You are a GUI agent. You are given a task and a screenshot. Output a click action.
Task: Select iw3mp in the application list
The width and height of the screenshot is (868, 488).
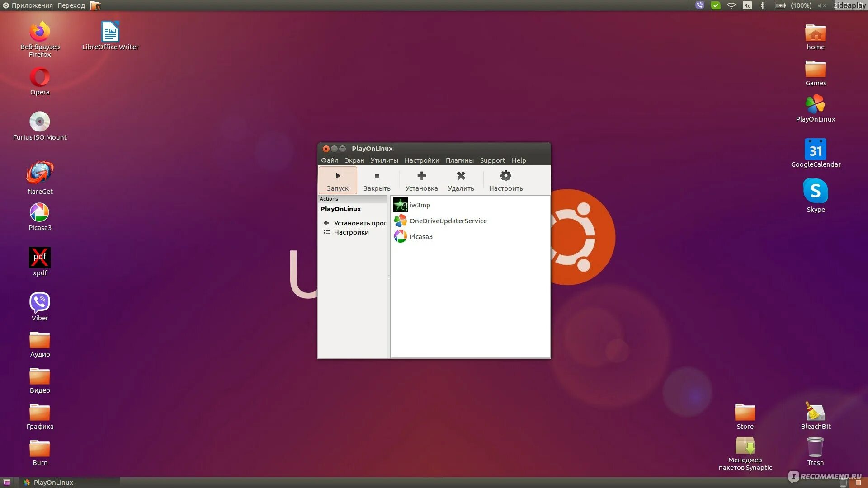tap(470, 205)
